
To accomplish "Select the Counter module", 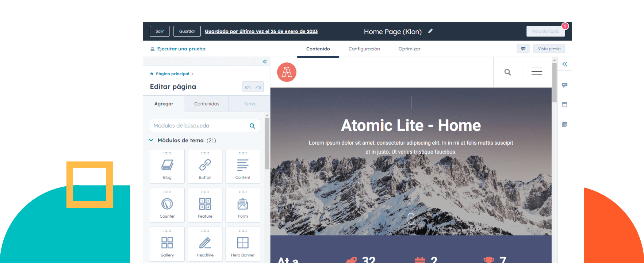I will coord(167,205).
